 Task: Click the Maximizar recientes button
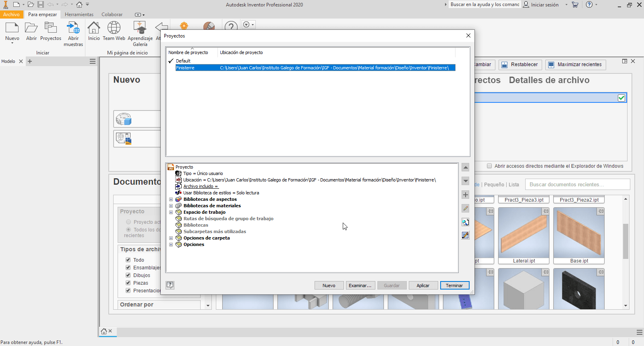click(x=576, y=65)
